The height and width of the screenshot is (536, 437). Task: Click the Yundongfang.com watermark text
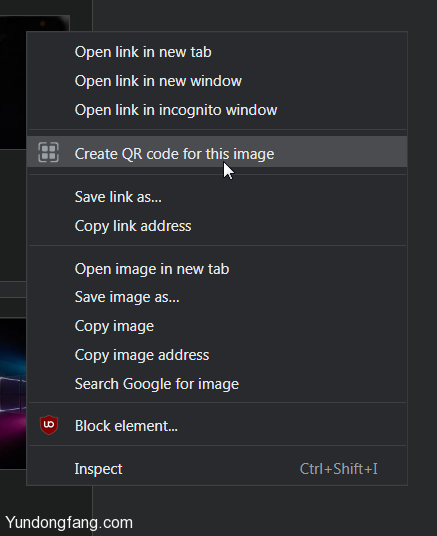pyautogui.click(x=69, y=523)
